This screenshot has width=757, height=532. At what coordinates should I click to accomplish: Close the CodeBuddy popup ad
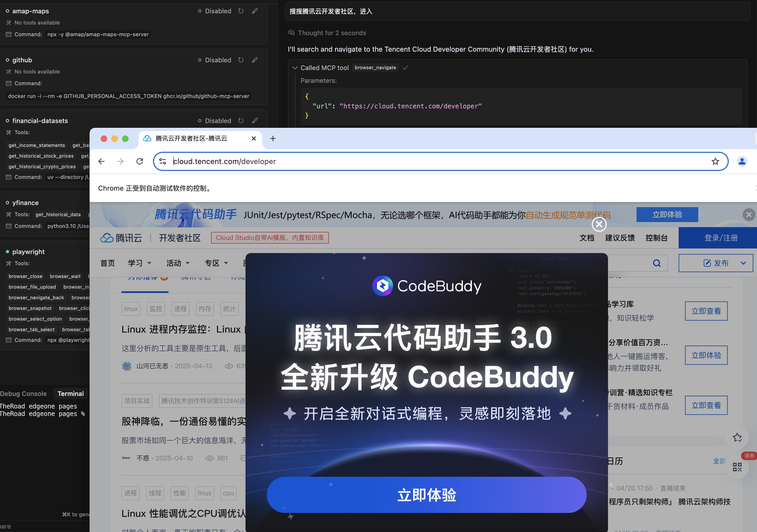[599, 224]
